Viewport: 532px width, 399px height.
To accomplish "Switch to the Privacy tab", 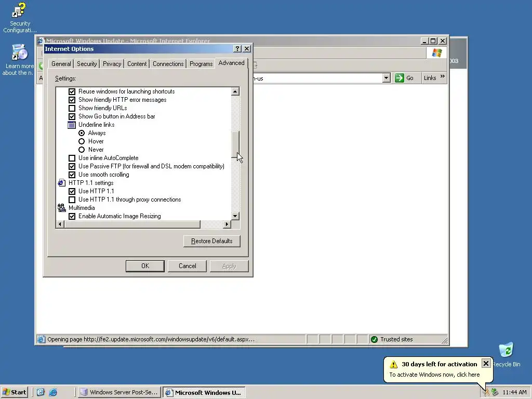I will 112,64.
